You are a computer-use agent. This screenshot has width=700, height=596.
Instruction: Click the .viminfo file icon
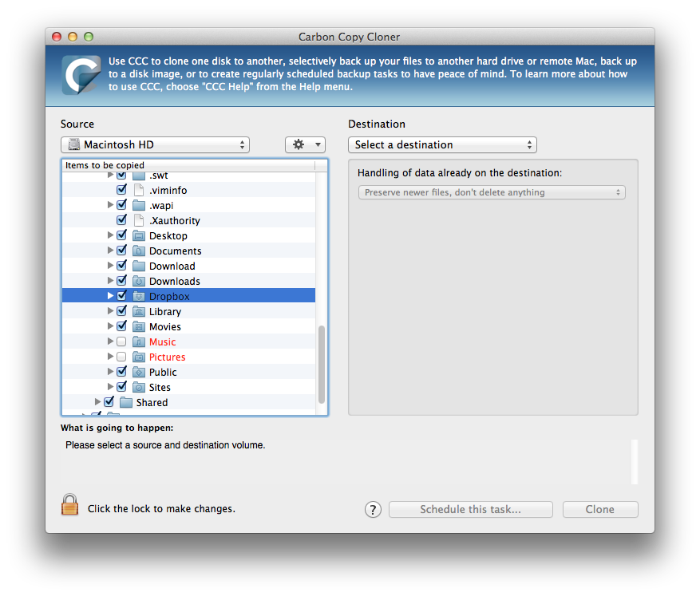[139, 190]
